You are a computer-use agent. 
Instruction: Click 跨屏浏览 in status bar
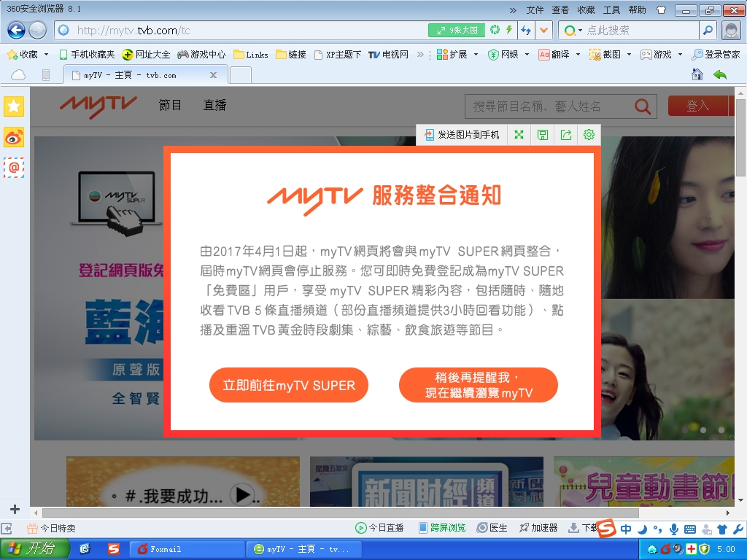pyautogui.click(x=442, y=528)
